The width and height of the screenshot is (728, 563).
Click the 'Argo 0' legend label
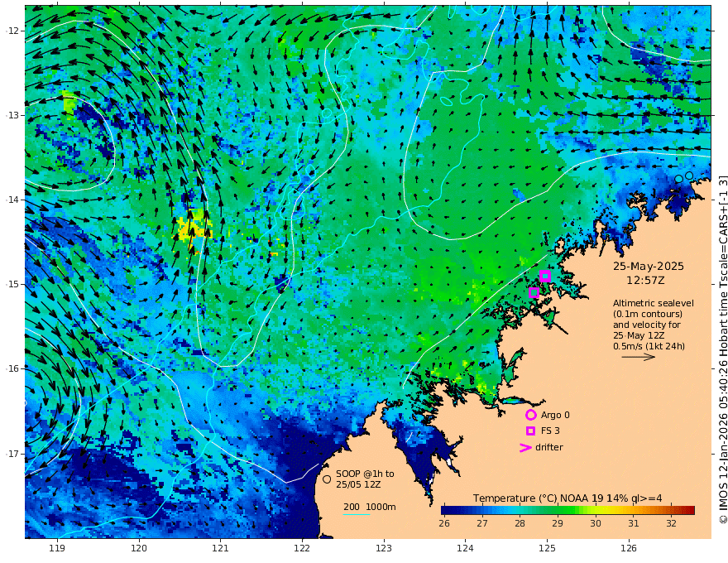tap(555, 415)
